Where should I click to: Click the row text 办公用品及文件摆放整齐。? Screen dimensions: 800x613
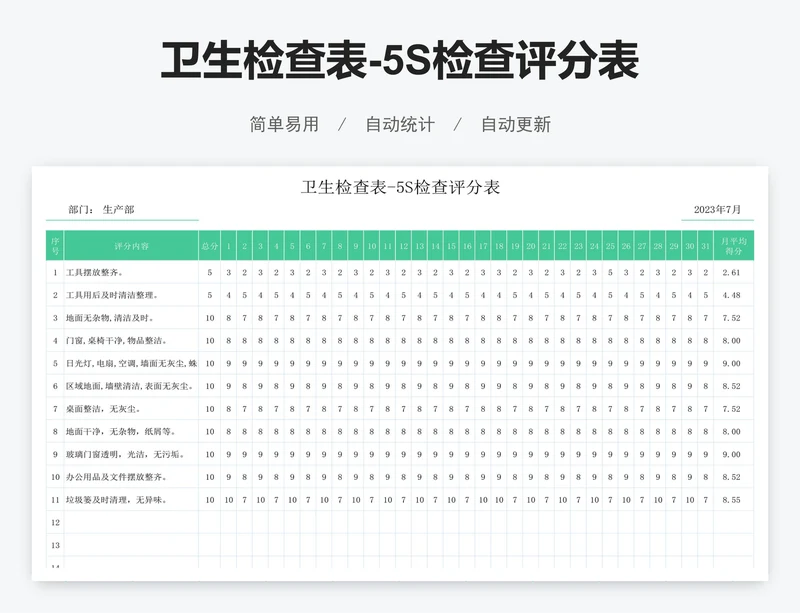(116, 477)
